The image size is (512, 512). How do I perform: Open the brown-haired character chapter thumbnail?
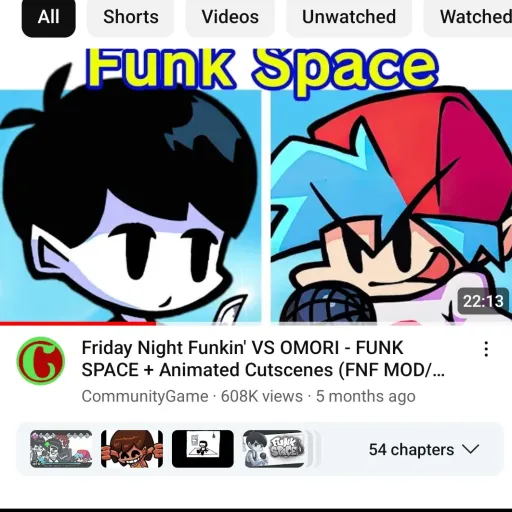pyautogui.click(x=132, y=449)
